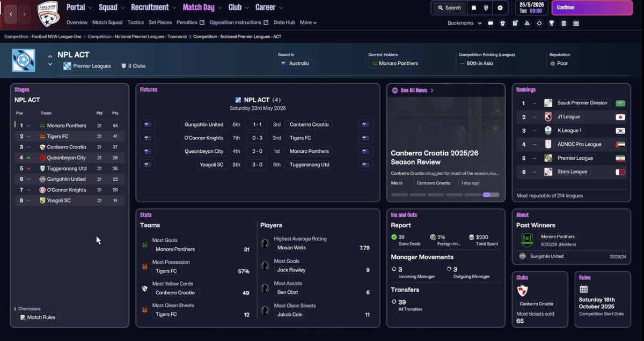Click the NPL ACT competition logo

[23, 61]
